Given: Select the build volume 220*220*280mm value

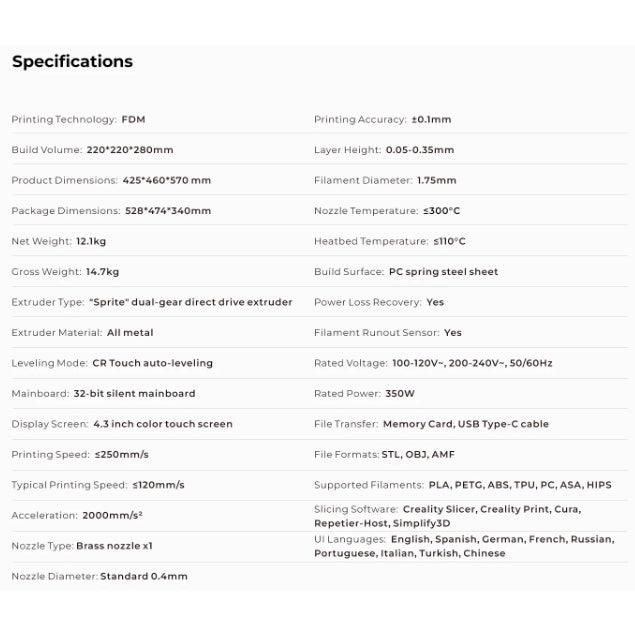Looking at the screenshot, I should (x=130, y=150).
